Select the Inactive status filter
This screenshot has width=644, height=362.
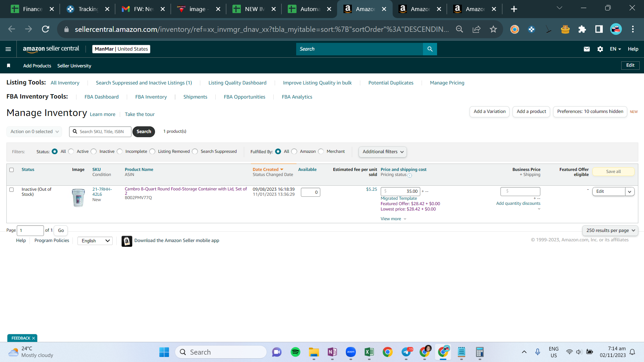coord(94,152)
